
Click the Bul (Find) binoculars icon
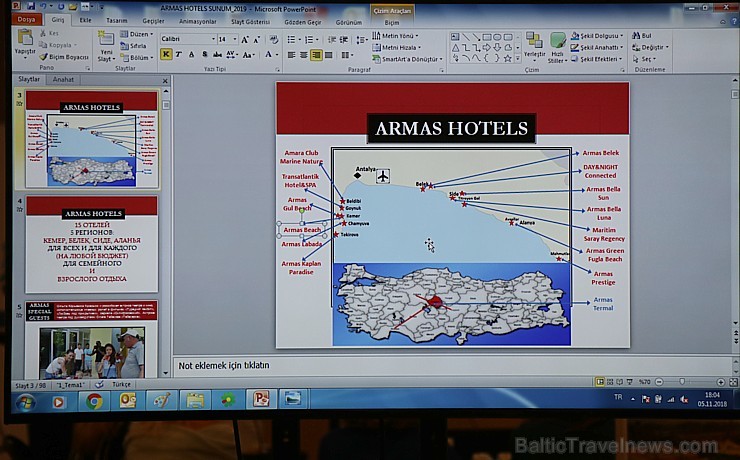(x=636, y=35)
